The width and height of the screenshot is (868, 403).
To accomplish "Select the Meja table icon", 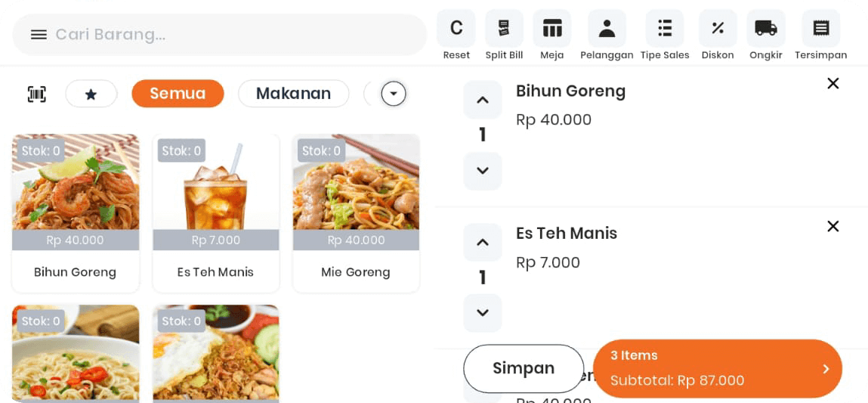I will tap(552, 29).
